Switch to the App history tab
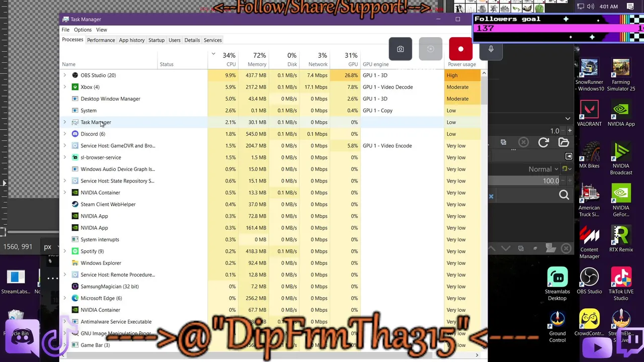Image resolution: width=644 pixels, height=362 pixels. (131, 40)
